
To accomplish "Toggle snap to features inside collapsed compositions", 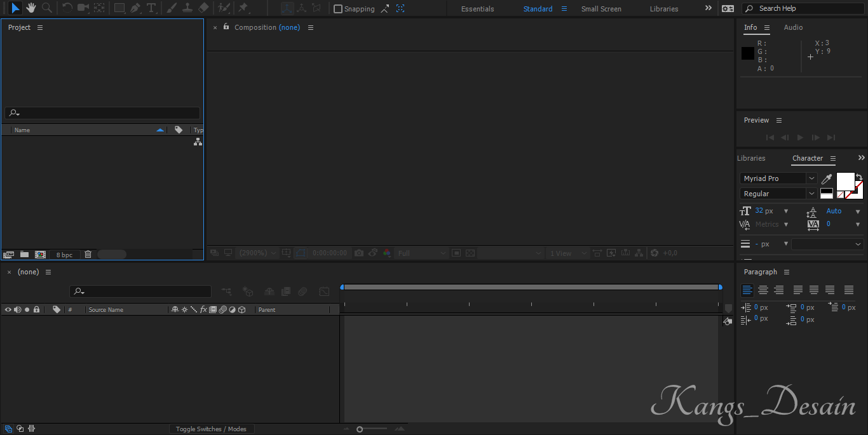I will pos(400,9).
